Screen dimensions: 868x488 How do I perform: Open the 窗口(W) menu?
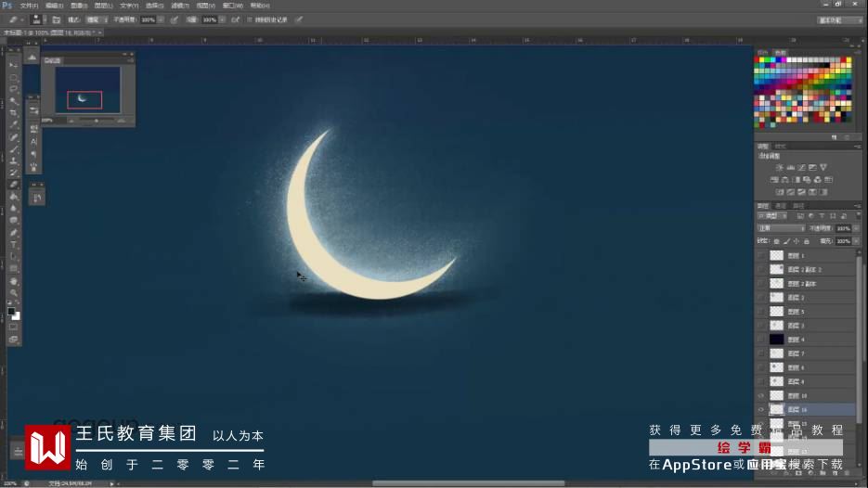[x=232, y=6]
